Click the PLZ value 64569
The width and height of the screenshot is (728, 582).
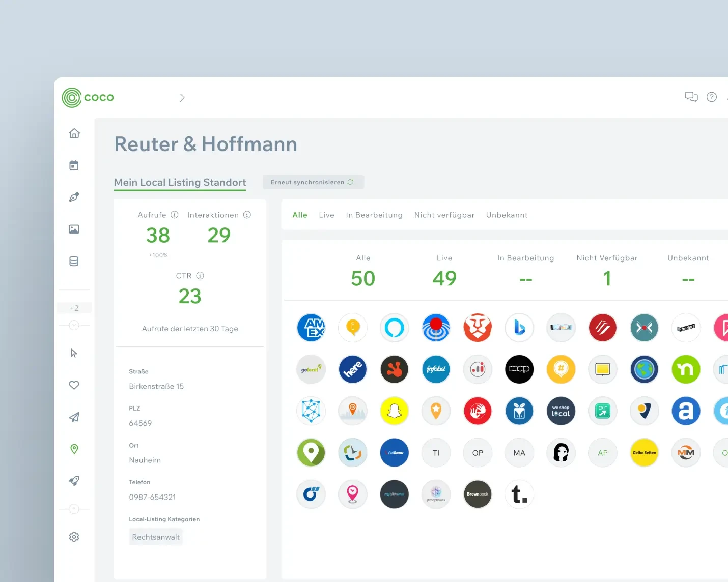141,423
